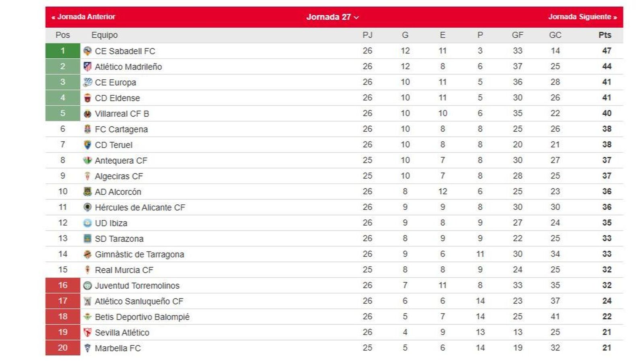Select the green position cell for Sabadell
The height and width of the screenshot is (362, 644).
point(62,51)
